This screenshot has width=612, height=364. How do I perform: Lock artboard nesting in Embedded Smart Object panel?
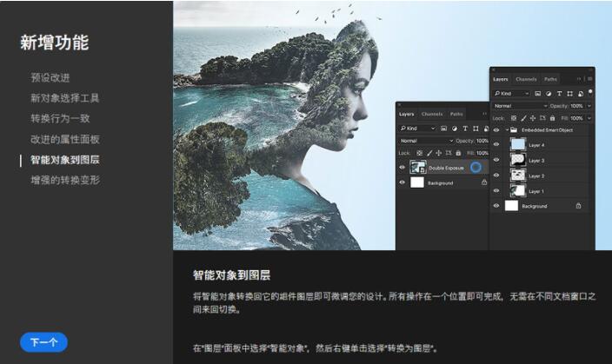pyautogui.click(x=542, y=118)
